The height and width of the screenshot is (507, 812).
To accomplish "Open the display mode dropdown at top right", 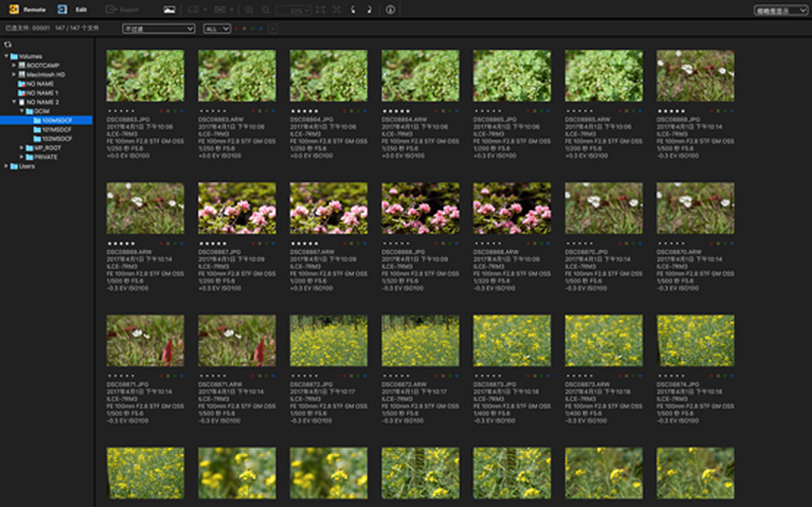I will coord(780,10).
